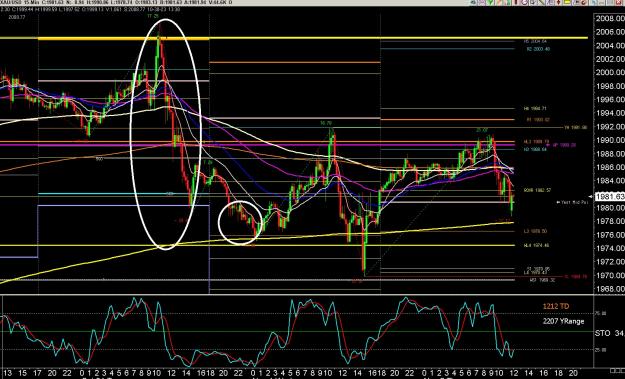Image resolution: width=625 pixels, height=379 pixels.
Task: Click the highlighted current price 1981.63 label
Action: tap(610, 196)
